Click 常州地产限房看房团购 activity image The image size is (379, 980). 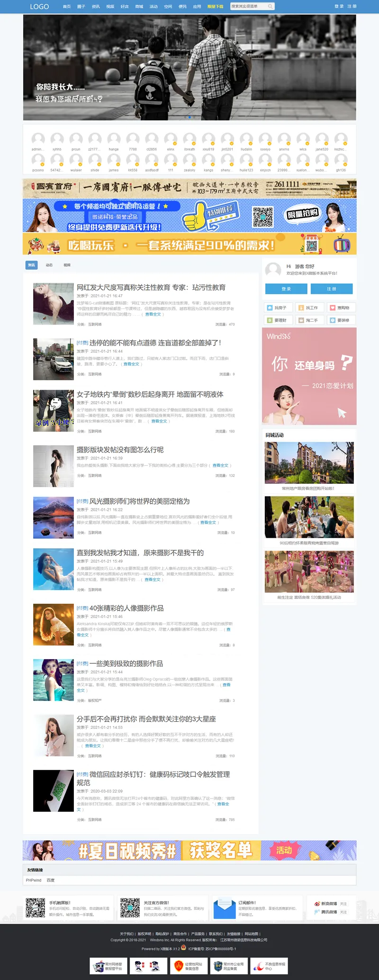tap(309, 463)
